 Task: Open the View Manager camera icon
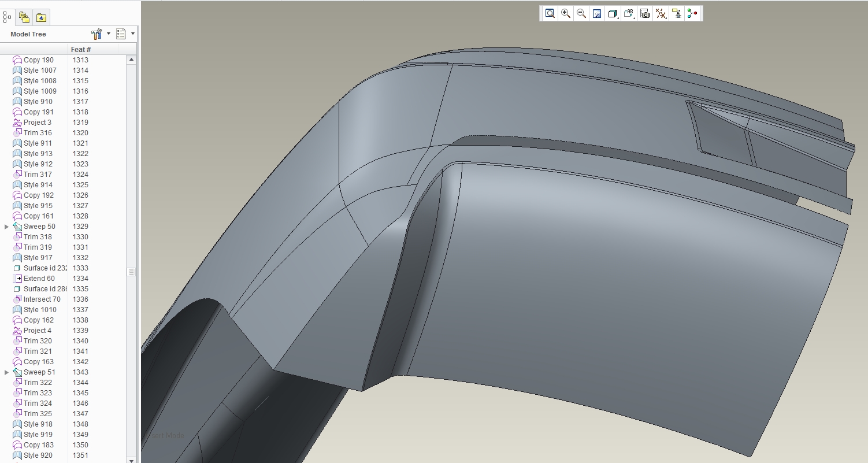pyautogui.click(x=646, y=13)
